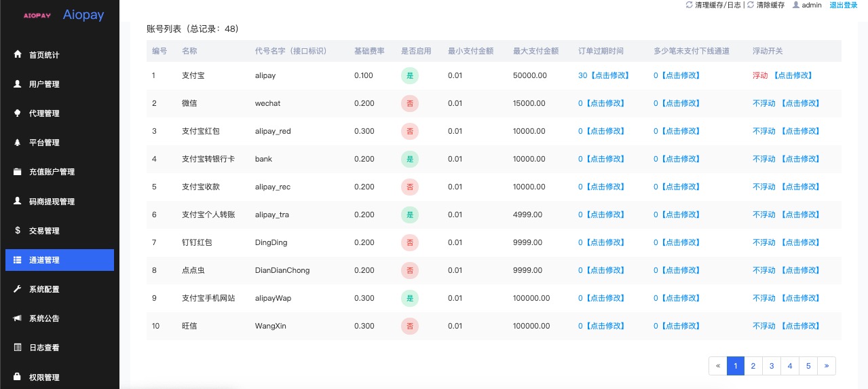Toggle 浮动 float switch for alipay row
This screenshot has height=389, width=868.
coord(760,75)
